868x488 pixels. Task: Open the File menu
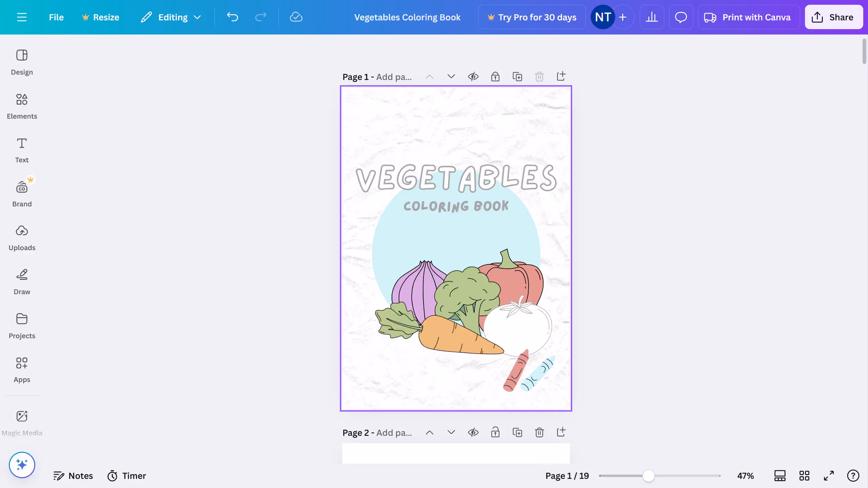point(56,17)
